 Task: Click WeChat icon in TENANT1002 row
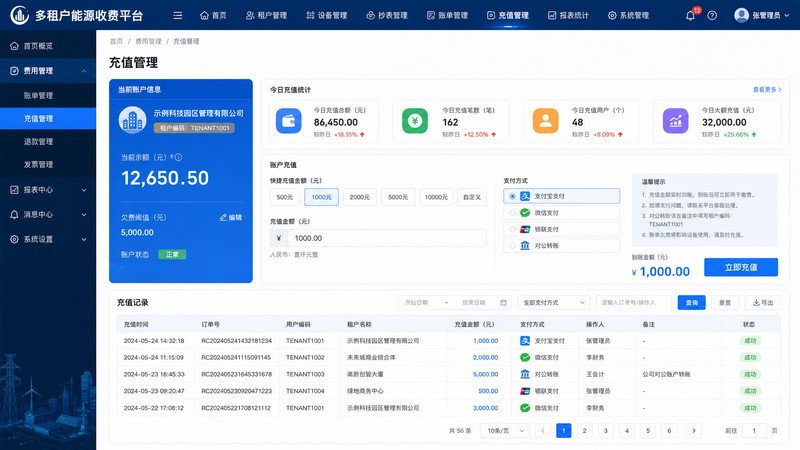(x=524, y=357)
